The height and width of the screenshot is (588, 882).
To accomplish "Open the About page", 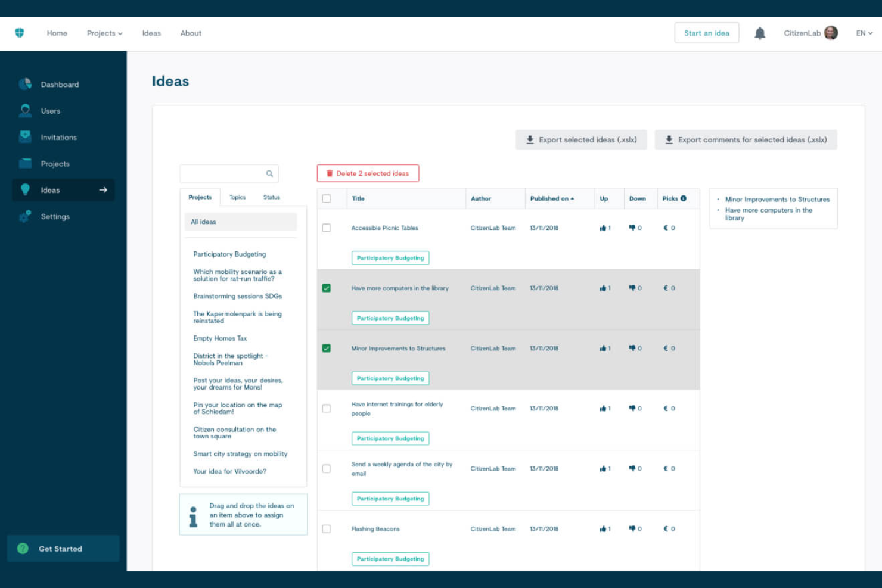I will (191, 33).
